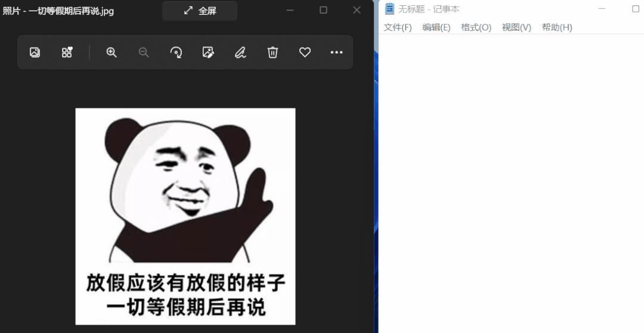Open the edit image tool
Image resolution: width=644 pixels, height=333 pixels.
(x=208, y=52)
